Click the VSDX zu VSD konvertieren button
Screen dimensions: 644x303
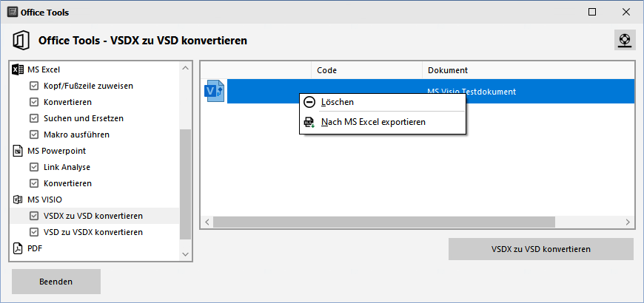541,249
